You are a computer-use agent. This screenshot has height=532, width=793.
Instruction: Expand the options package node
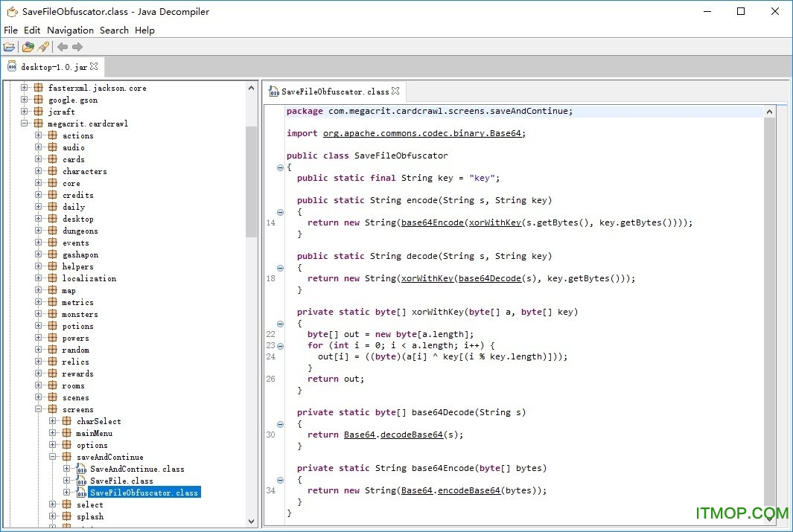click(x=52, y=445)
